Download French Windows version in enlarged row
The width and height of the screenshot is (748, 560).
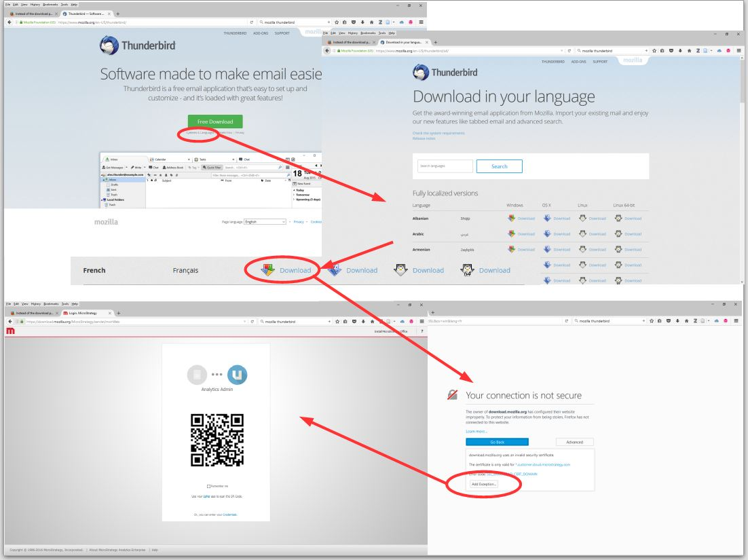[x=286, y=270]
